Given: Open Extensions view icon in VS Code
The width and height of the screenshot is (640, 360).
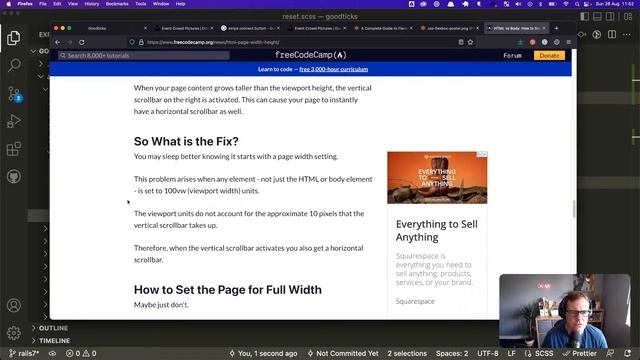Looking at the screenshot, I should [x=13, y=149].
